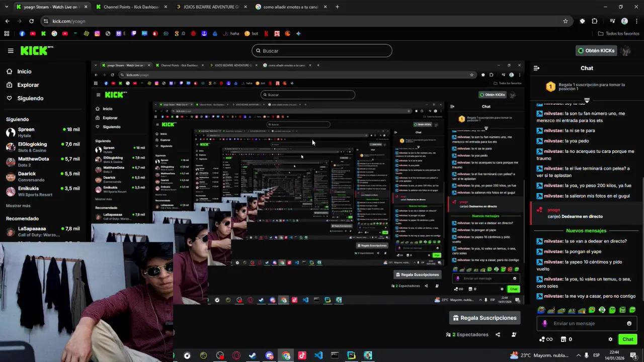Open the MatthewDota channel
The height and width of the screenshot is (362, 644).
pos(43,161)
